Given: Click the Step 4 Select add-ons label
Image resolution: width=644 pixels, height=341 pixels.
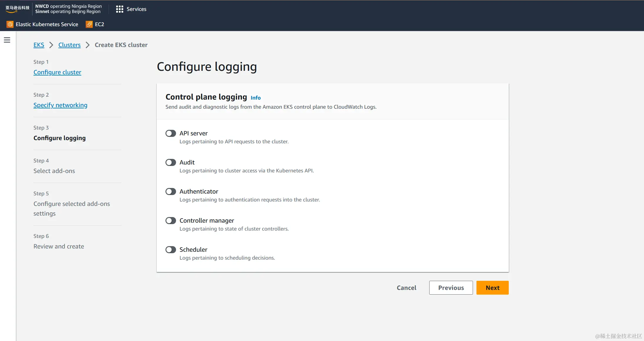Looking at the screenshot, I should click(x=54, y=171).
